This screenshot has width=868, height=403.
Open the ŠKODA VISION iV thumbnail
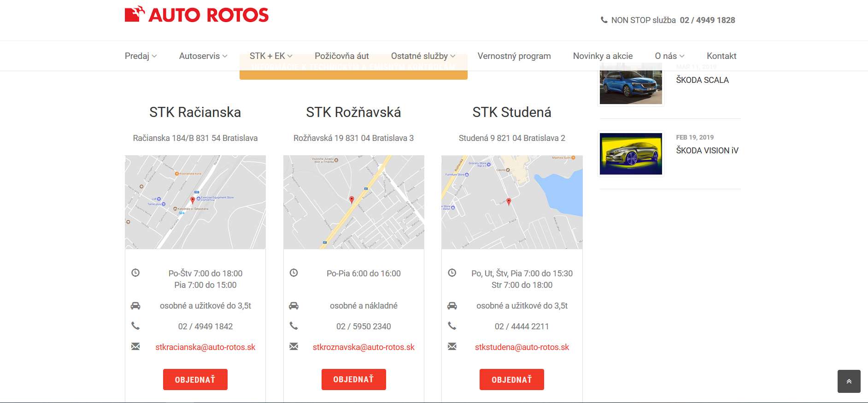(631, 154)
